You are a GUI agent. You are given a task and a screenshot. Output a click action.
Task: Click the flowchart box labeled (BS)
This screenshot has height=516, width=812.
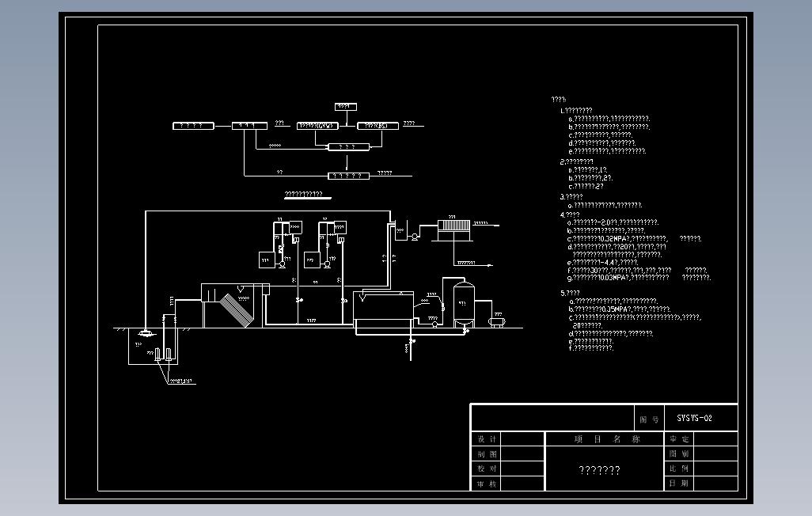click(x=378, y=126)
